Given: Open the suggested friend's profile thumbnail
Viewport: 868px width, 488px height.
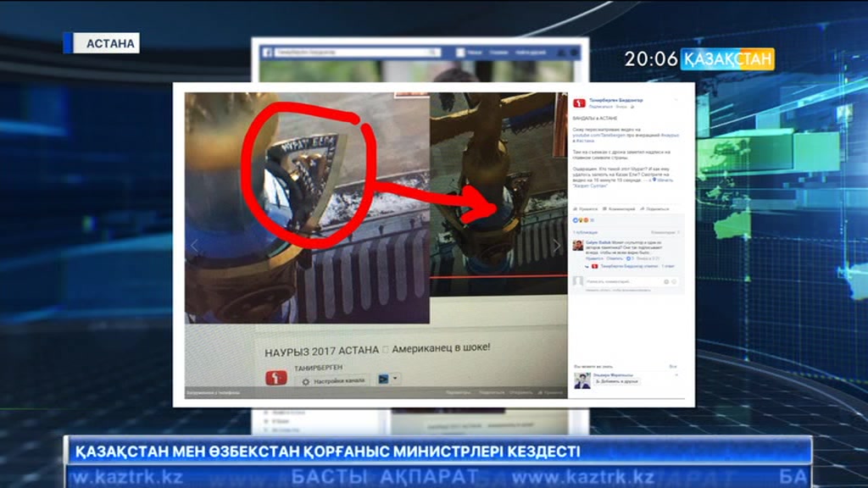Looking at the screenshot, I should point(581,380).
